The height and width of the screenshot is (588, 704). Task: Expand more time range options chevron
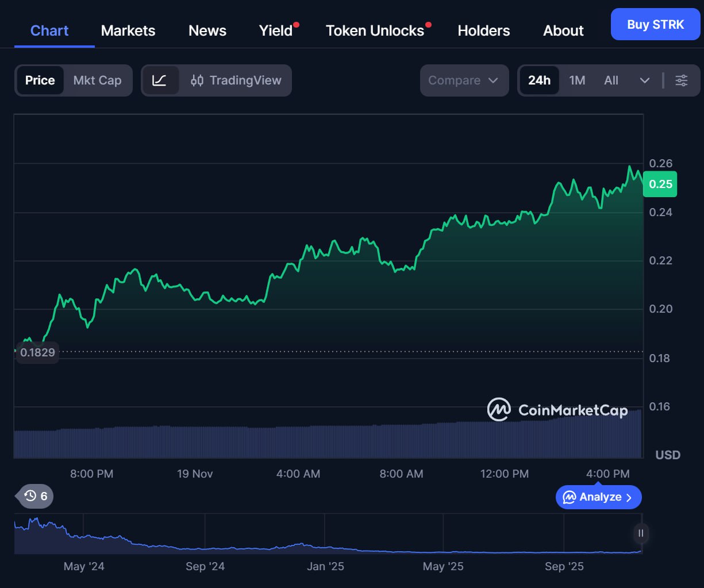[644, 80]
